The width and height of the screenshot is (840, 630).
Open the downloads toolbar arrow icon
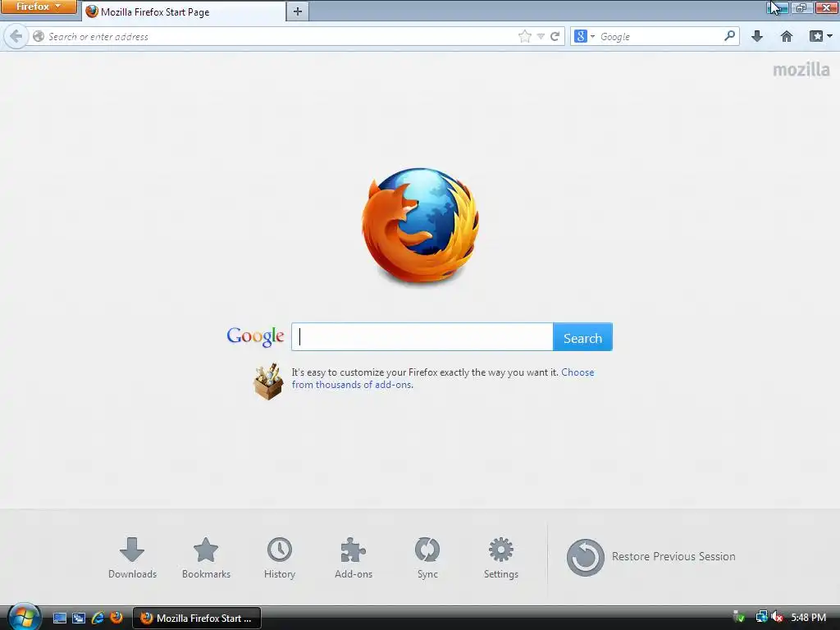click(x=757, y=36)
